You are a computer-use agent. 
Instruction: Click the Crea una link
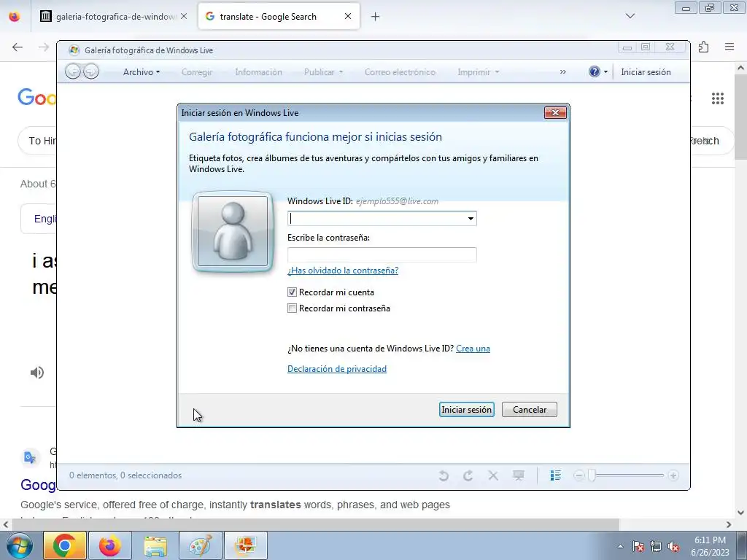(473, 348)
